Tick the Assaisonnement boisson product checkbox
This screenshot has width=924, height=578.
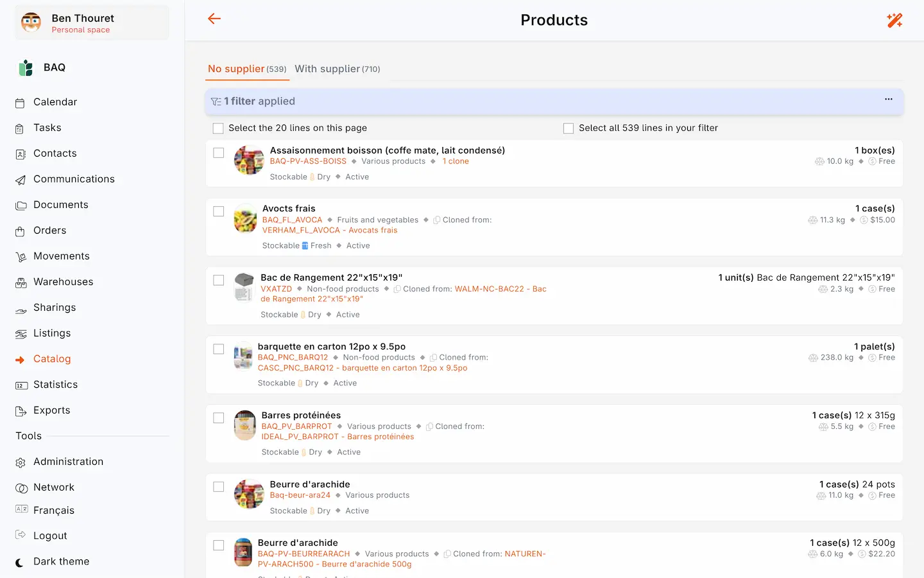click(x=219, y=153)
